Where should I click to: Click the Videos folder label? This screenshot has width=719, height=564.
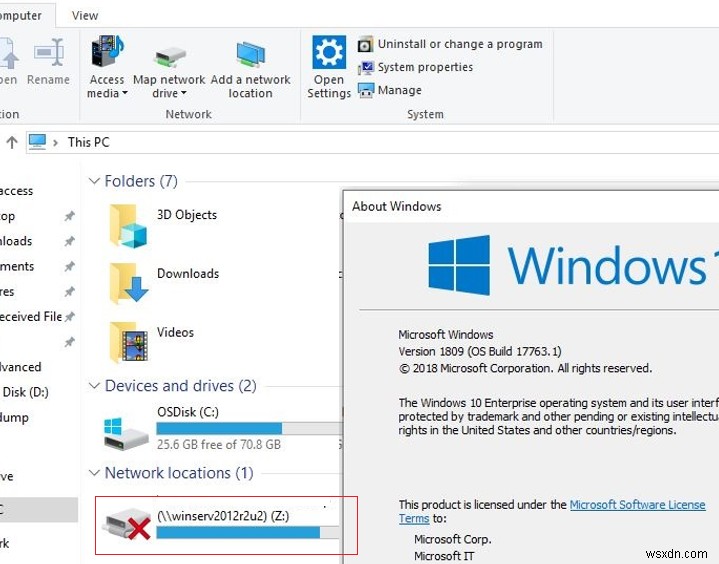pyautogui.click(x=175, y=332)
